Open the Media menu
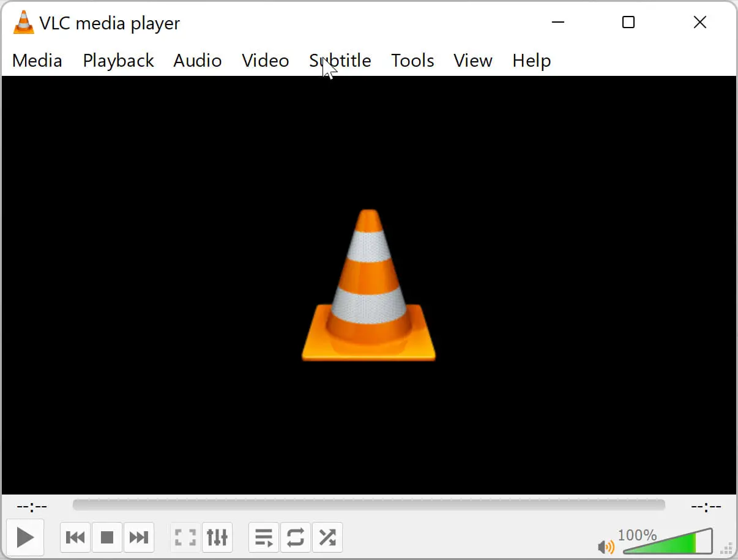Screen dimensions: 738x560 tap(37, 61)
